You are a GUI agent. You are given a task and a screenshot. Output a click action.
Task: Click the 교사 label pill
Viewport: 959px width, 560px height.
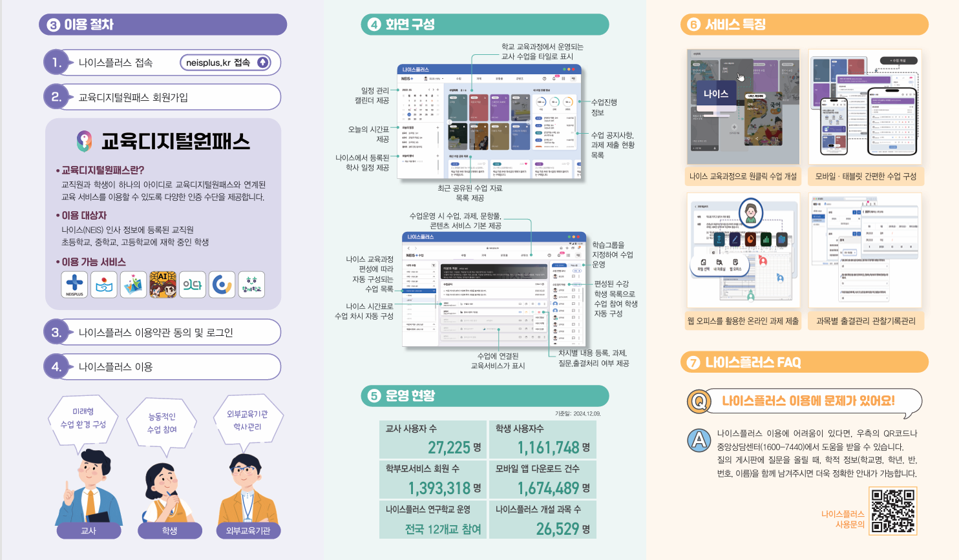[89, 530]
